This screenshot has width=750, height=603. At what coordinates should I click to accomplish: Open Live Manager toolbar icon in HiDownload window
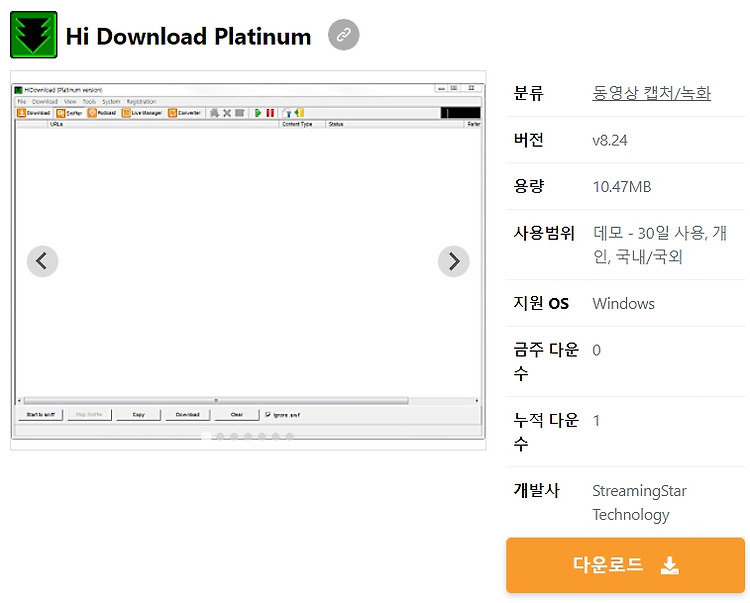pyautogui.click(x=142, y=113)
